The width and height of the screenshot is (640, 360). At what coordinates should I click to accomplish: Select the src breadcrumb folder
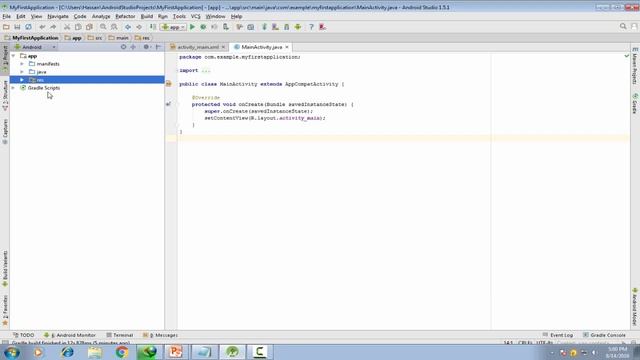pos(95,38)
